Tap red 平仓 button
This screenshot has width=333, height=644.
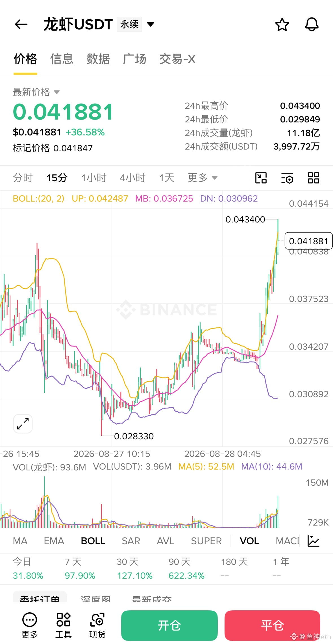point(272,626)
